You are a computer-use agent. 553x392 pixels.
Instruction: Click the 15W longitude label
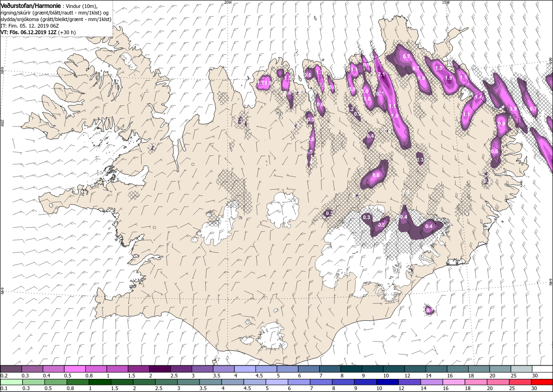(446, 2)
